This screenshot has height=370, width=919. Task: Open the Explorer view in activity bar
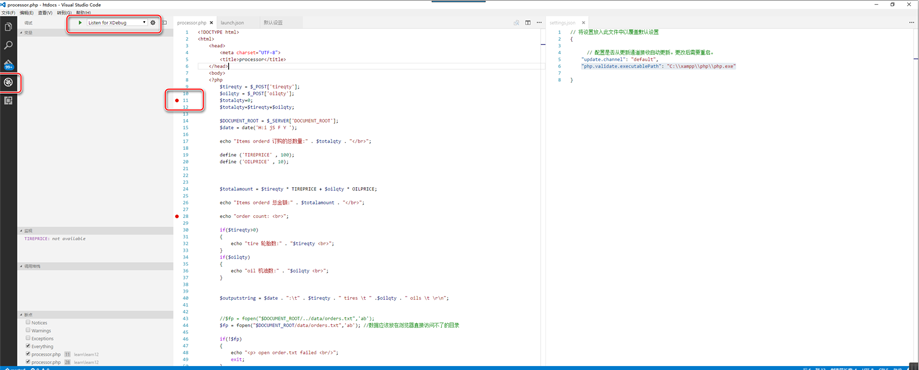(x=9, y=26)
